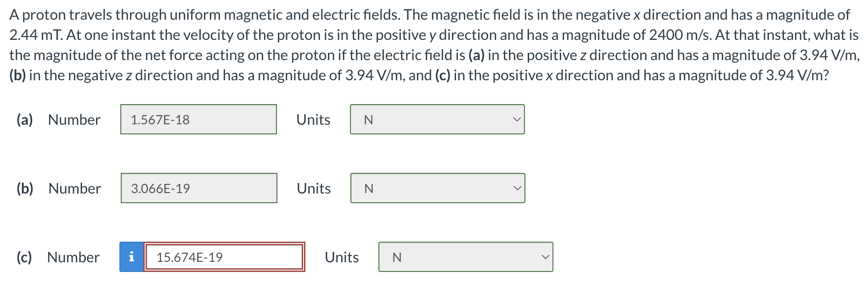The width and height of the screenshot is (868, 288).
Task: Click the (a) question label
Action: (25, 119)
